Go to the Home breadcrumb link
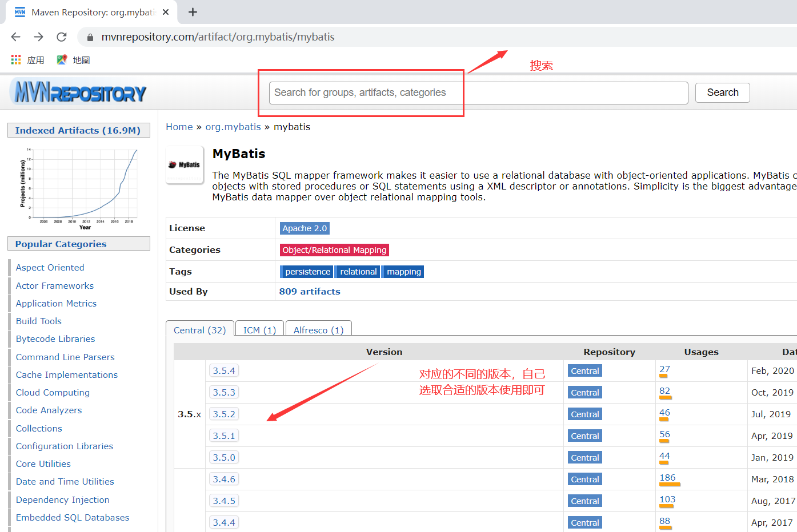Screen dimensions: 797x532 pos(179,127)
